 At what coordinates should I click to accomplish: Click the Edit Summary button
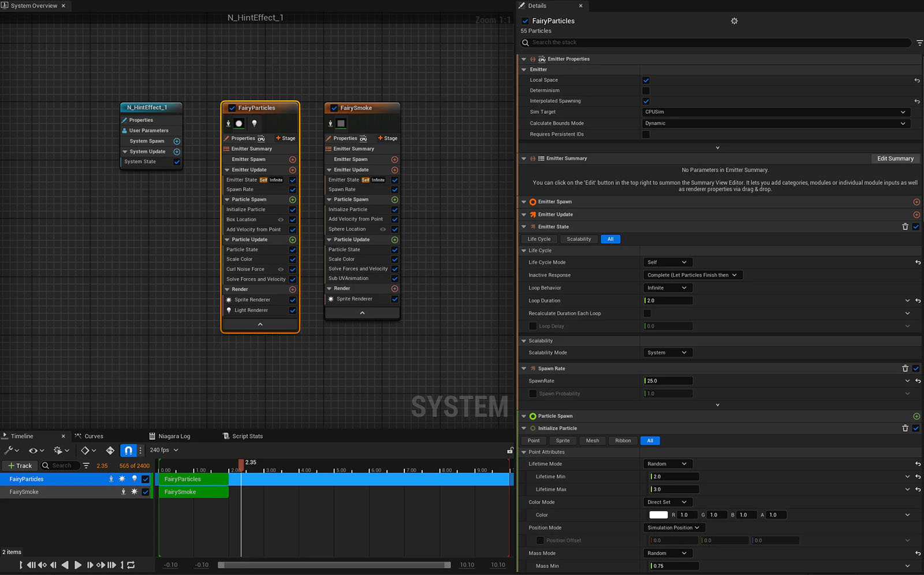(895, 158)
